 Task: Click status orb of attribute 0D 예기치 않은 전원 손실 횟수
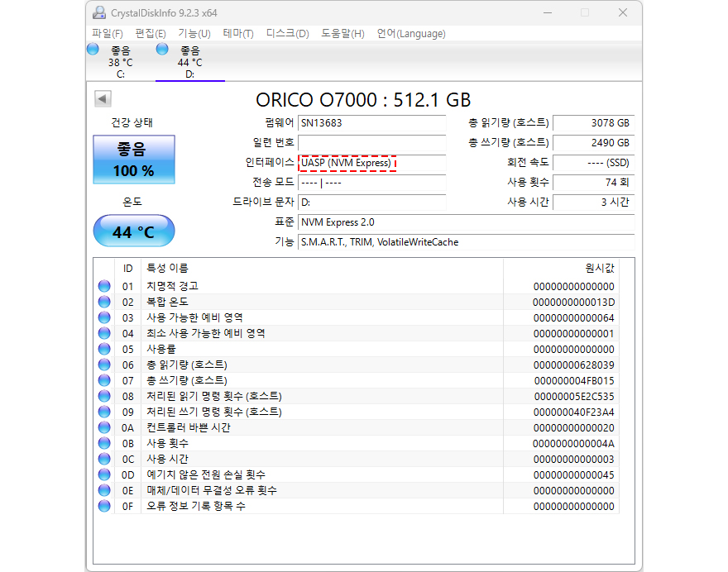[104, 474]
